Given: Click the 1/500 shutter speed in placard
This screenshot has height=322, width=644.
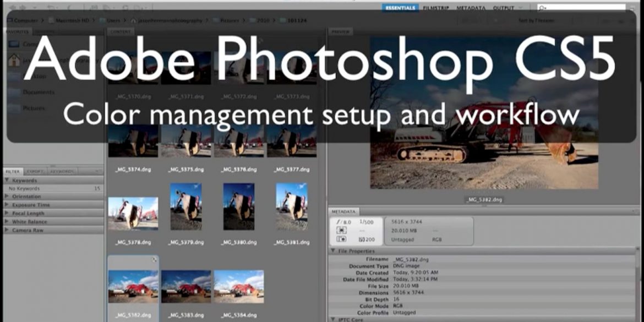Looking at the screenshot, I should tap(367, 222).
